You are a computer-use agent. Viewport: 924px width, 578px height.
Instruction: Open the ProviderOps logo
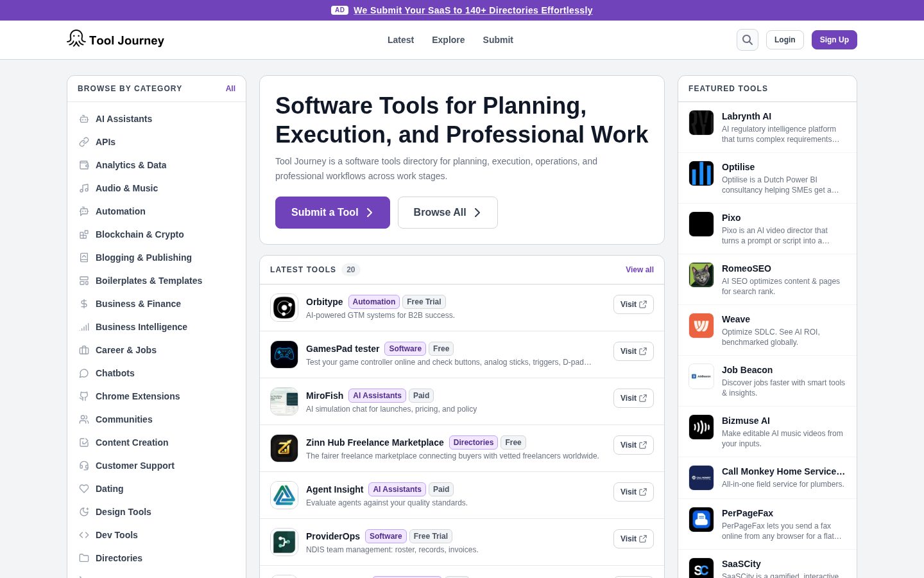click(284, 542)
